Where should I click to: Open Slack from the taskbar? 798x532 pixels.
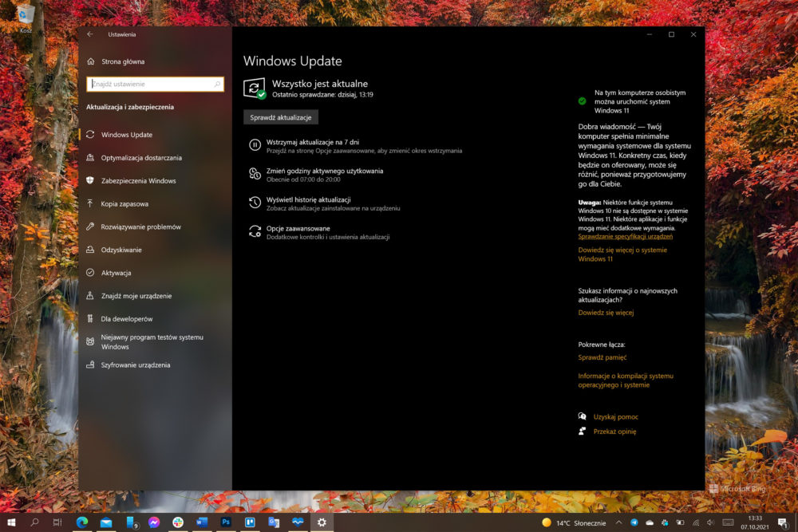178,522
